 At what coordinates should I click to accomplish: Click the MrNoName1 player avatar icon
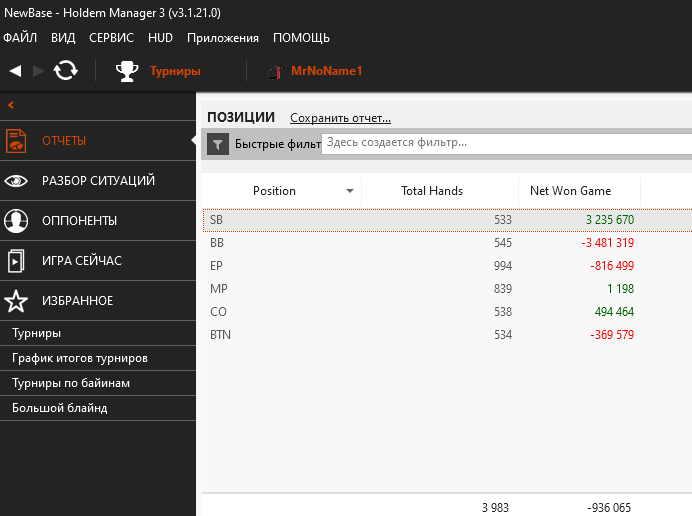click(x=273, y=71)
